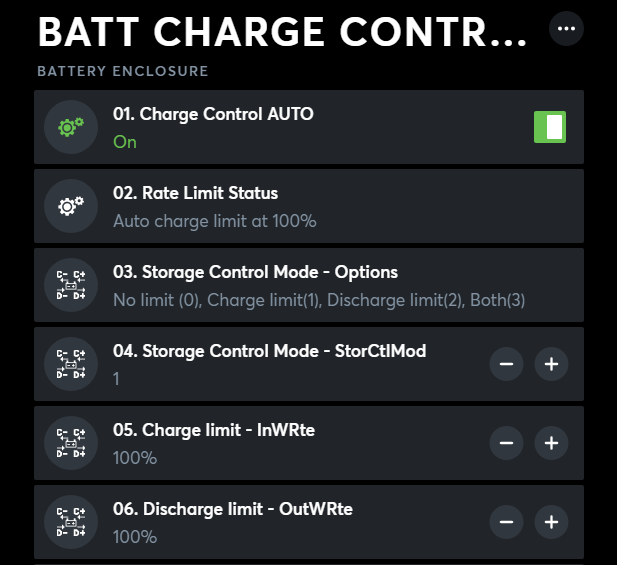The image size is (617, 565).
Task: Click the Rate Limit Status gears icon
Action: pos(71,206)
